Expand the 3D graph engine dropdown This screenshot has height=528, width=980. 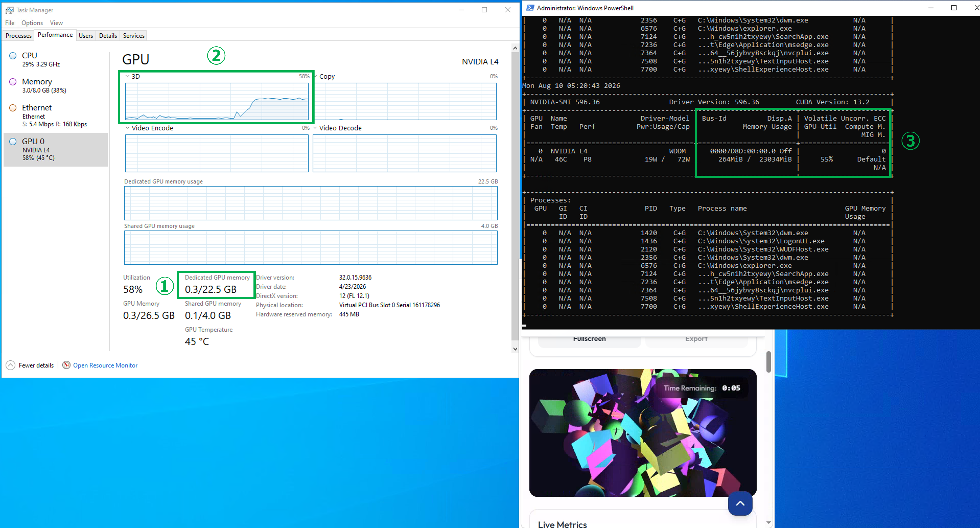point(128,76)
